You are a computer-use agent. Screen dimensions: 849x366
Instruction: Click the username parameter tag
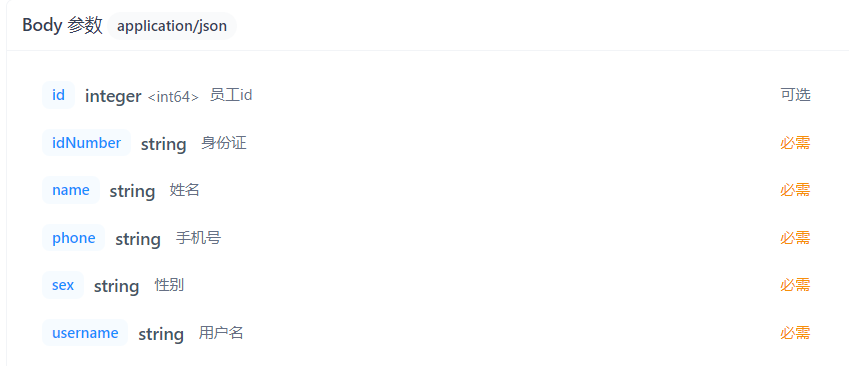(x=85, y=332)
